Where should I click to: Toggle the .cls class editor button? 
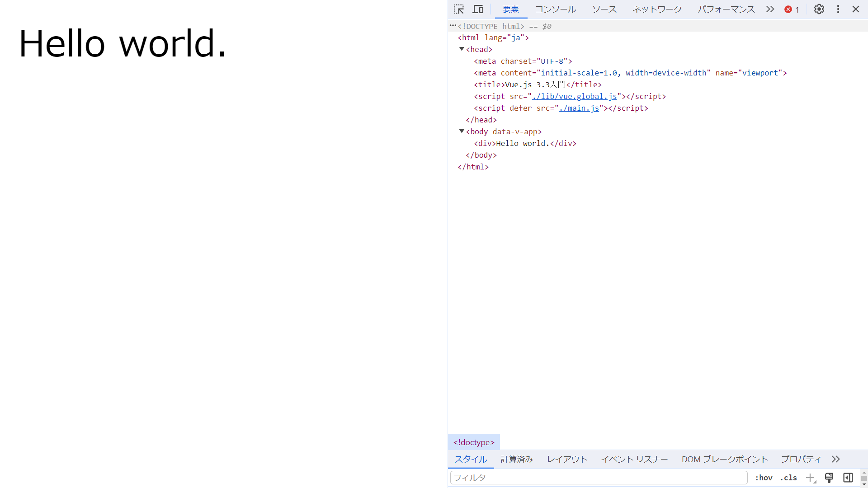[788, 478]
